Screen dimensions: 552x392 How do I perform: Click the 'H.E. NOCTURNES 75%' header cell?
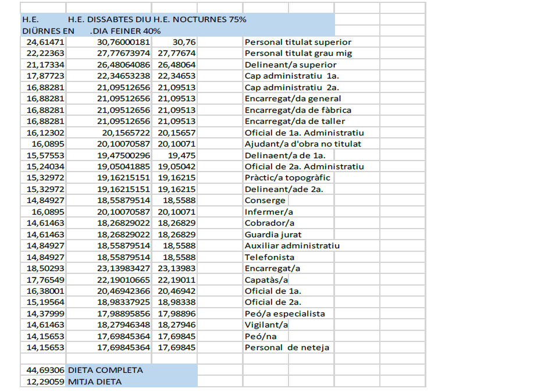pos(200,19)
